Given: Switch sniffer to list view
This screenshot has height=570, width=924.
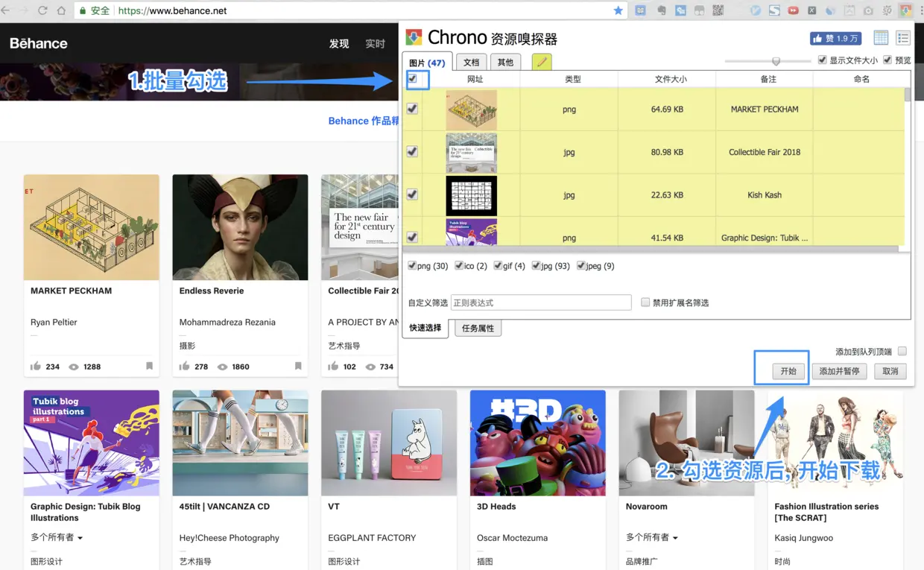Looking at the screenshot, I should pos(903,38).
